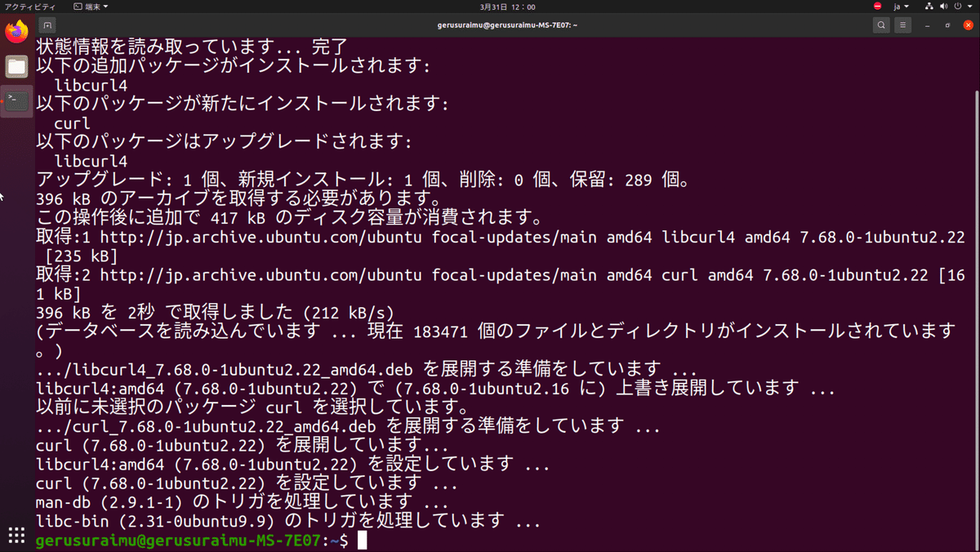Expand the system menu arrow
Screen dimensions: 980x552
970,7
